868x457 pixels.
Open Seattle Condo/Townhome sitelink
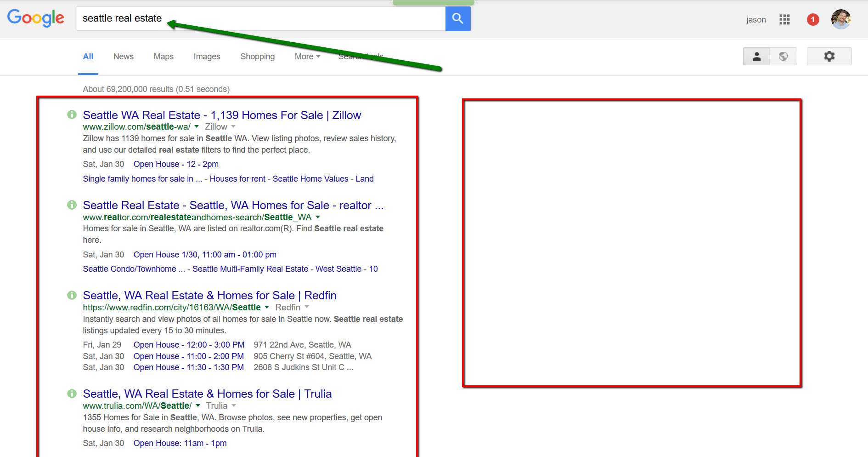click(x=134, y=269)
